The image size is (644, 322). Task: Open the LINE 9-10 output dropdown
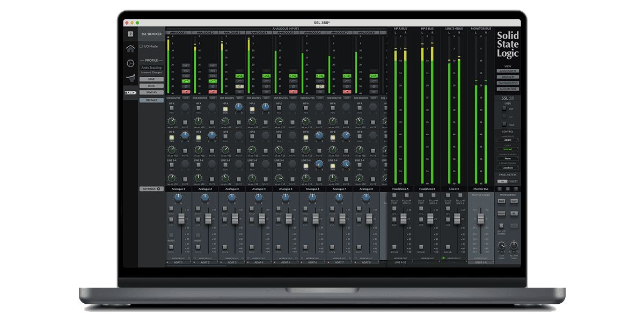(400, 262)
